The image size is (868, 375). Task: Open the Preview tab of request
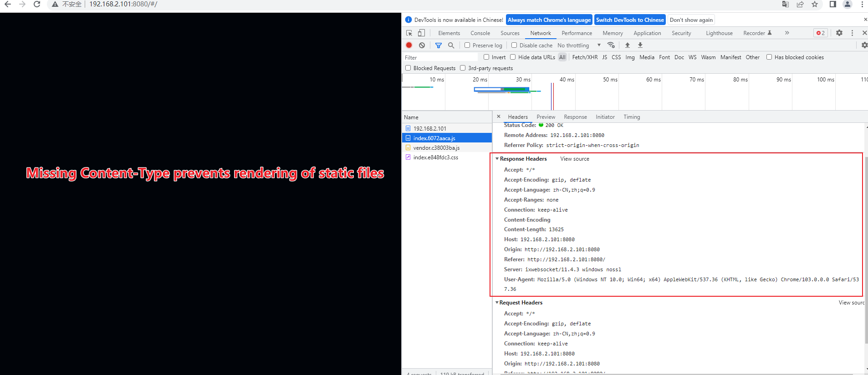tap(546, 117)
